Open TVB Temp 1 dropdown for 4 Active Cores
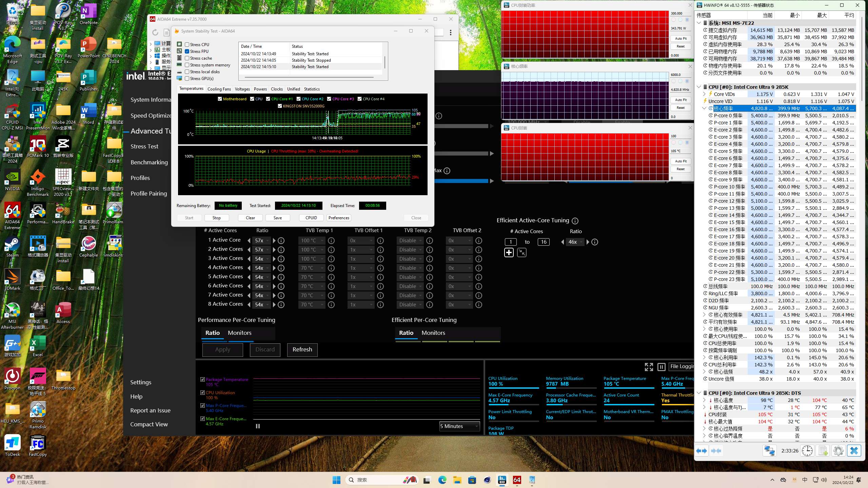 coord(312,268)
